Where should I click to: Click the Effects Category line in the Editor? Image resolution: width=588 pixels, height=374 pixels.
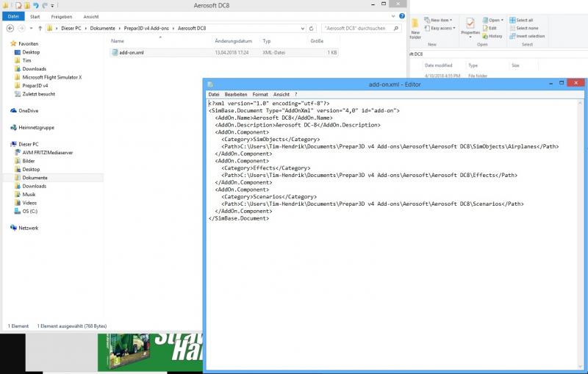point(265,168)
